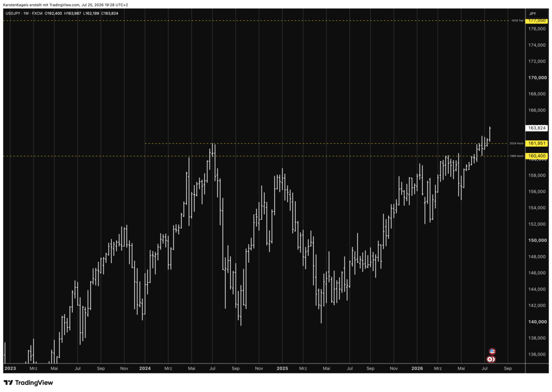Click the bold 150,000 price axis tick
Image resolution: width=552 pixels, height=392 pixels.
(x=537, y=240)
